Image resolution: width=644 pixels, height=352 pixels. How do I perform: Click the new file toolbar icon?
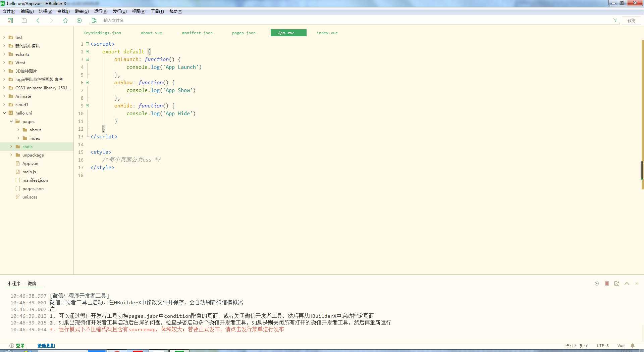[10, 20]
